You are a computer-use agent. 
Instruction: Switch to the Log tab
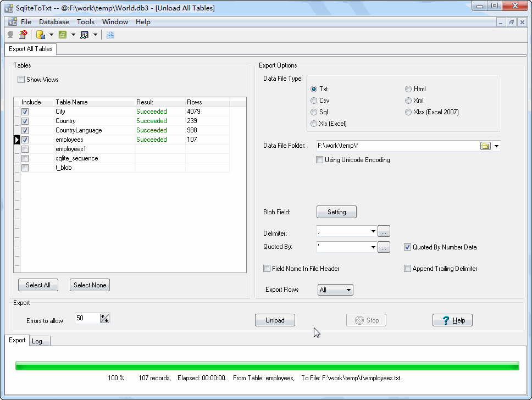click(x=40, y=341)
